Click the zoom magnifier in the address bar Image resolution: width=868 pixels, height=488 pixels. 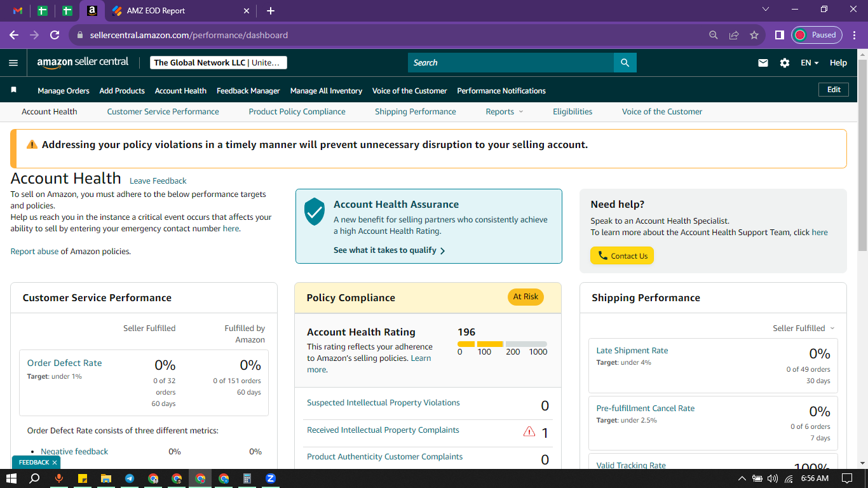[x=714, y=35]
